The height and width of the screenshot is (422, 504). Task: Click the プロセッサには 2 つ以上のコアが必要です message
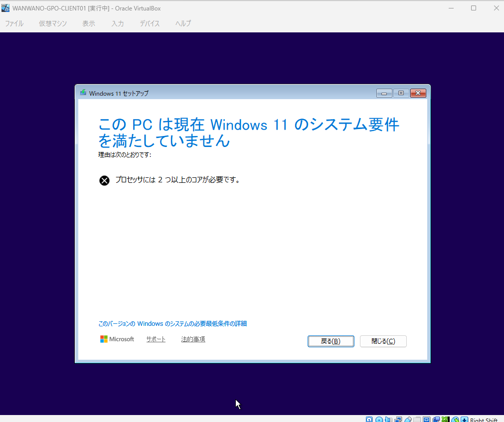click(177, 180)
